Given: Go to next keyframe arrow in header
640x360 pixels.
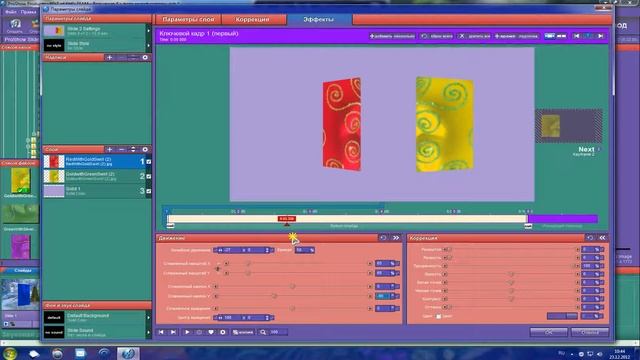Looking at the screenshot, I should (x=600, y=36).
